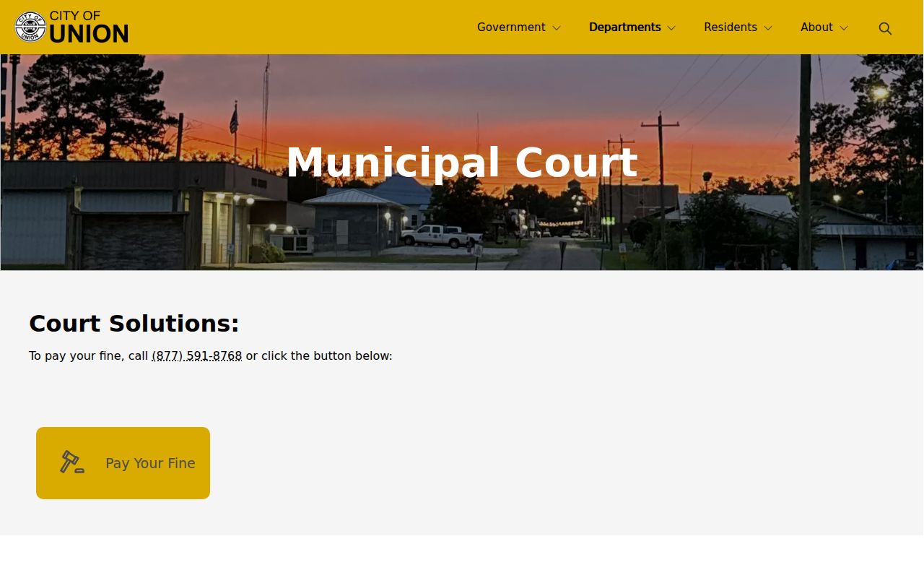
Task: Click the 'To pay your fine, call' text
Action: click(88, 356)
